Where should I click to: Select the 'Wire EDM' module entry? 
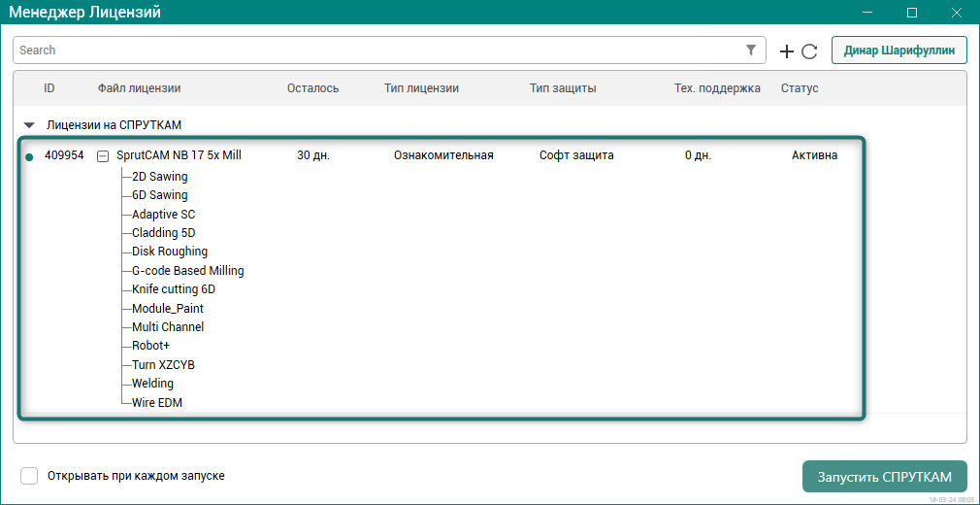point(157,402)
